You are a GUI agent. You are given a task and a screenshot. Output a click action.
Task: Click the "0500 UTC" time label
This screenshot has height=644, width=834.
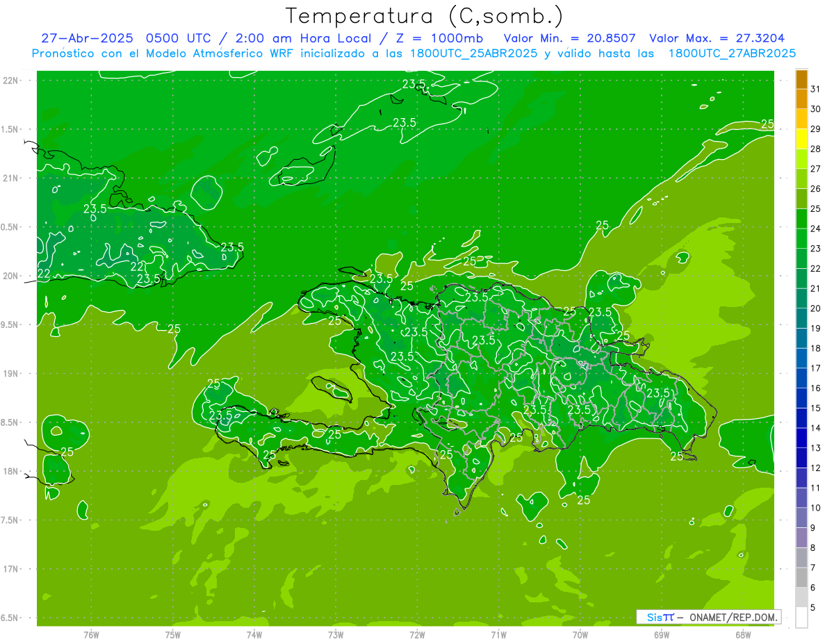coord(179,38)
